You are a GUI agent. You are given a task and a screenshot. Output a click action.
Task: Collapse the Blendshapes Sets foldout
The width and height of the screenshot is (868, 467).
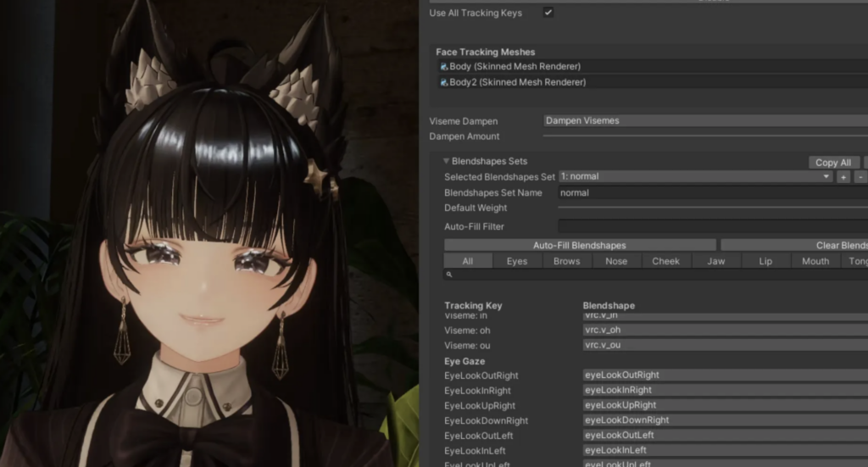tap(446, 161)
